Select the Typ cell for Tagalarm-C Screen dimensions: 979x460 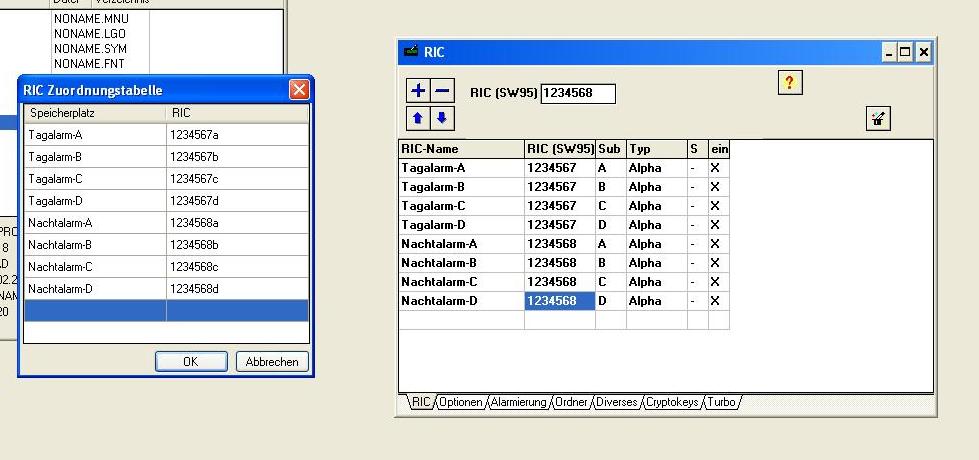655,206
